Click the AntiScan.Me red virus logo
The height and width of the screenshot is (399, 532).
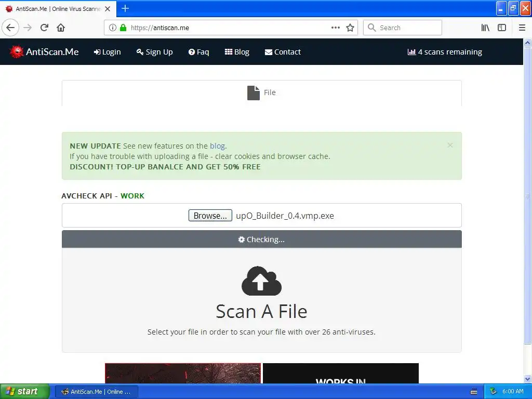click(16, 51)
